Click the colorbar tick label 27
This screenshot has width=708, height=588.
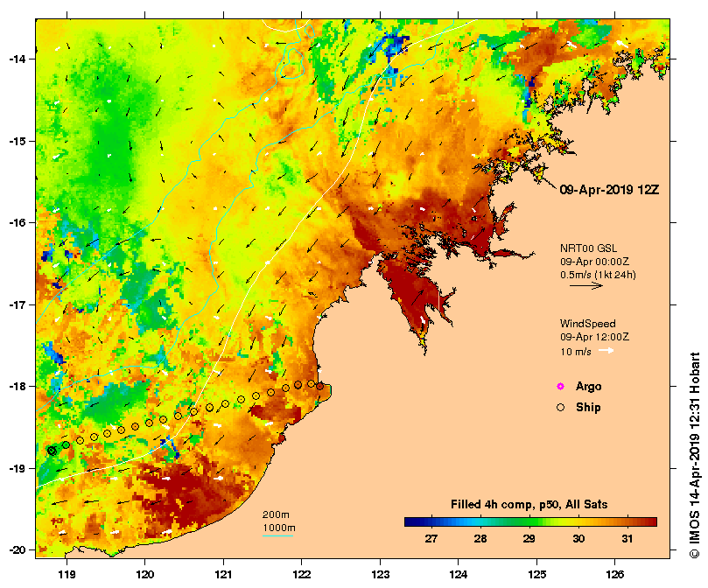431,539
